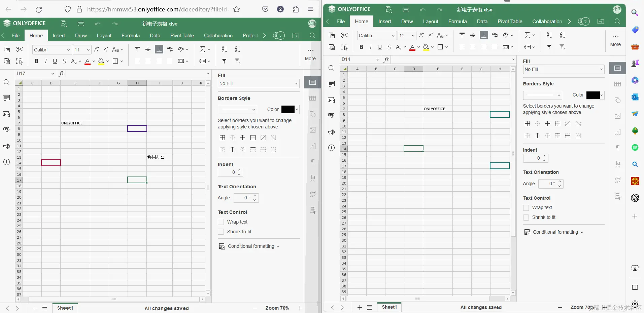Click the Print icon in left window header
This screenshot has width=644, height=313.
point(81,24)
